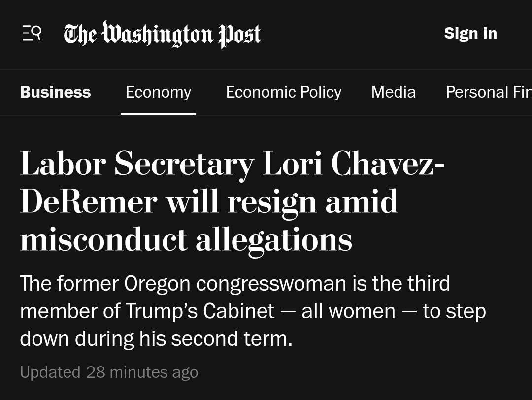The image size is (532, 400).
Task: Choose the truncated Personal Finance tab
Action: click(489, 92)
